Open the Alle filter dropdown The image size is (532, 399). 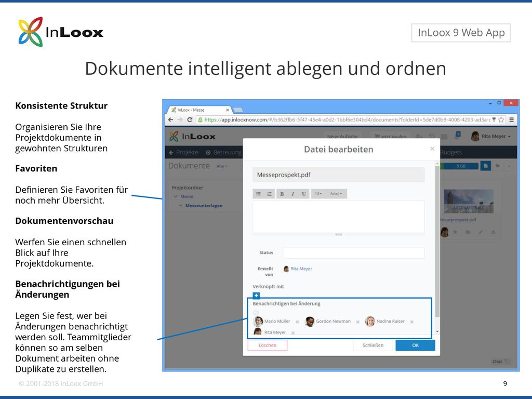(222, 166)
